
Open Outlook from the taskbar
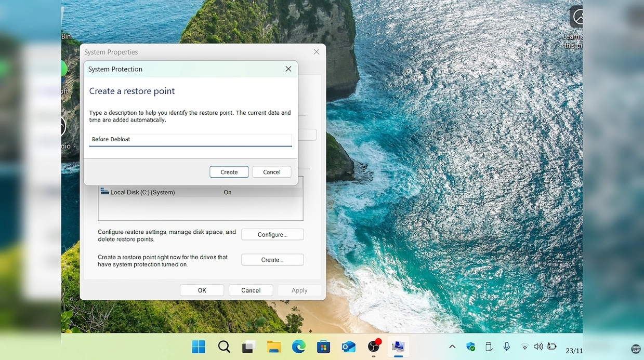click(348, 346)
